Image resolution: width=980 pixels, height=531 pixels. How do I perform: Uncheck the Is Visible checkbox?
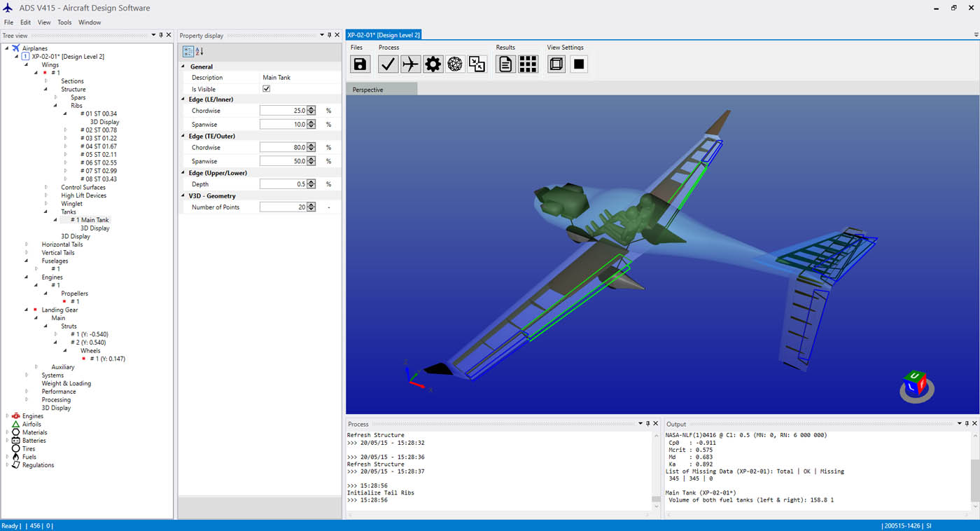pos(266,89)
